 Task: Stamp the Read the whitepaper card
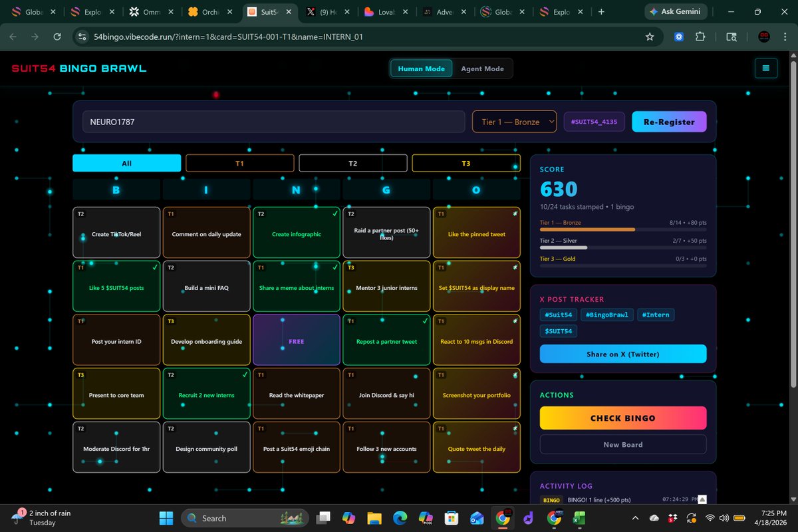[x=297, y=394]
